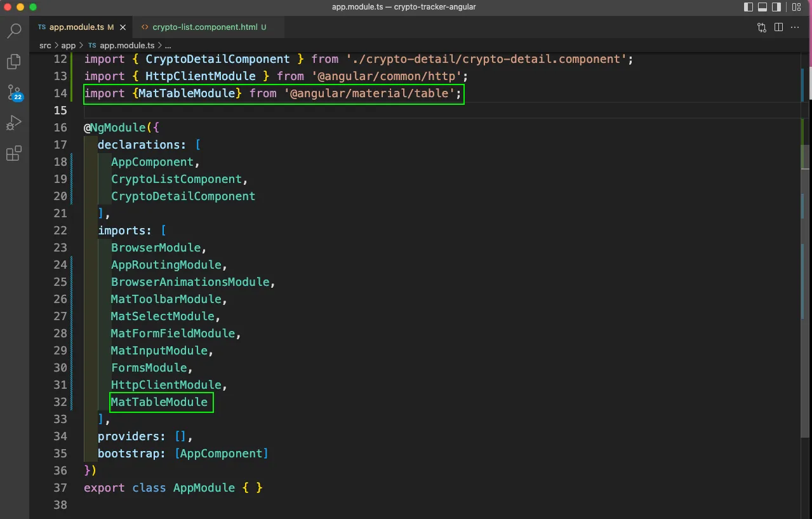Open the Explorer files icon
812x519 pixels.
(14, 61)
